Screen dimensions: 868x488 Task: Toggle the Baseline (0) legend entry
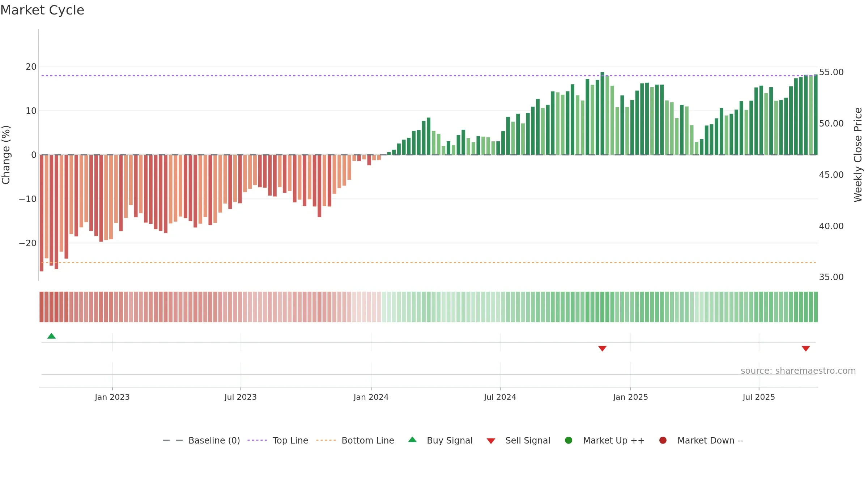point(201,440)
